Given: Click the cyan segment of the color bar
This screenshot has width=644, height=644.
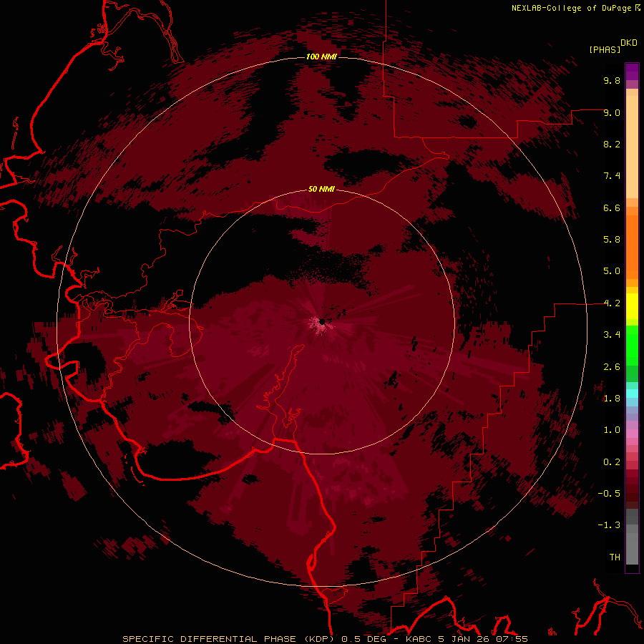Looking at the screenshot, I should tap(632, 393).
